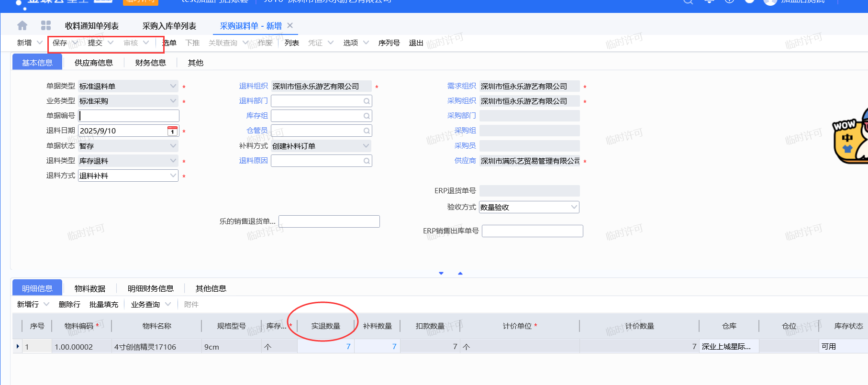Select the 实退数量 cell in row 1

[x=326, y=347]
